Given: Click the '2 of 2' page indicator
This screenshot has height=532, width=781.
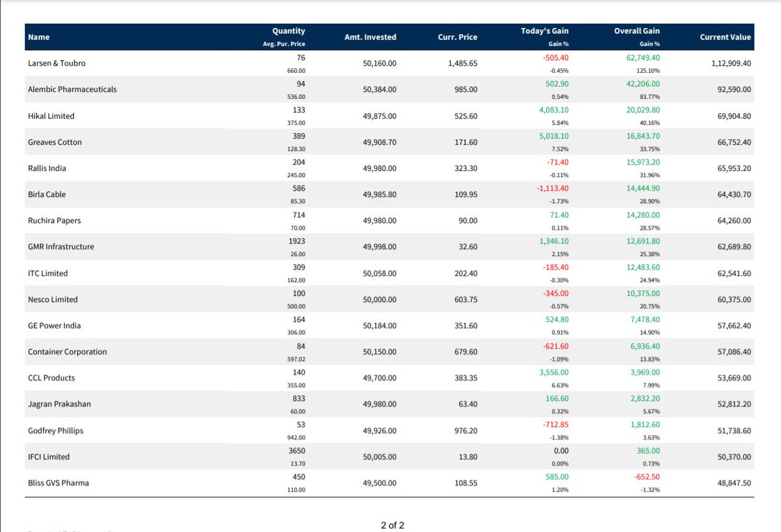Looking at the screenshot, I should pos(392,525).
